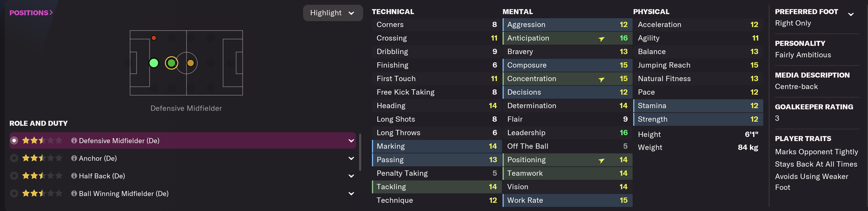This screenshot has height=211, width=868.
Task: Click info icon next to Anchor (De)
Action: tap(74, 158)
